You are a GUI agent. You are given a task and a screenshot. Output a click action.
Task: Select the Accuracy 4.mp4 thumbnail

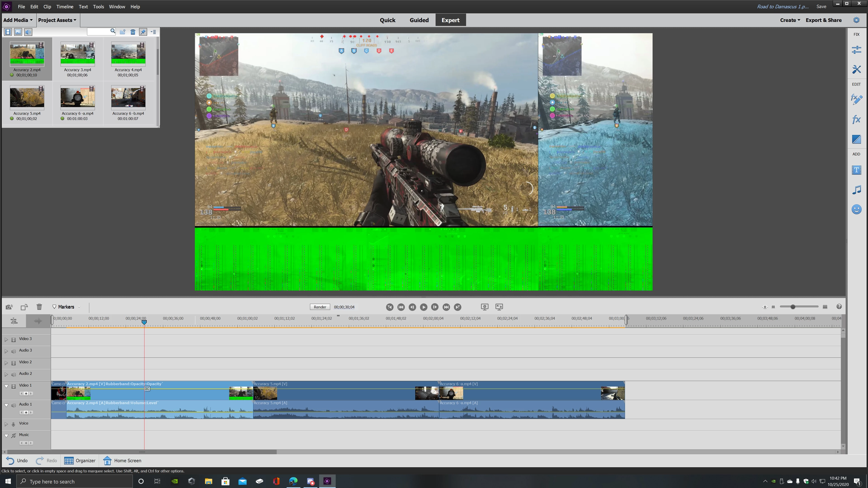click(128, 54)
